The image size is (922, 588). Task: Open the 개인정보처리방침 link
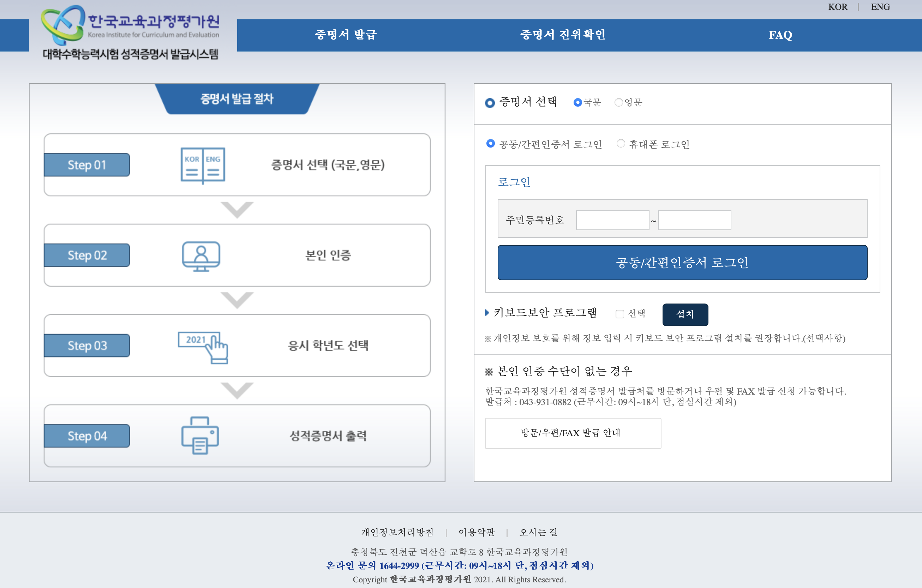[x=397, y=532]
